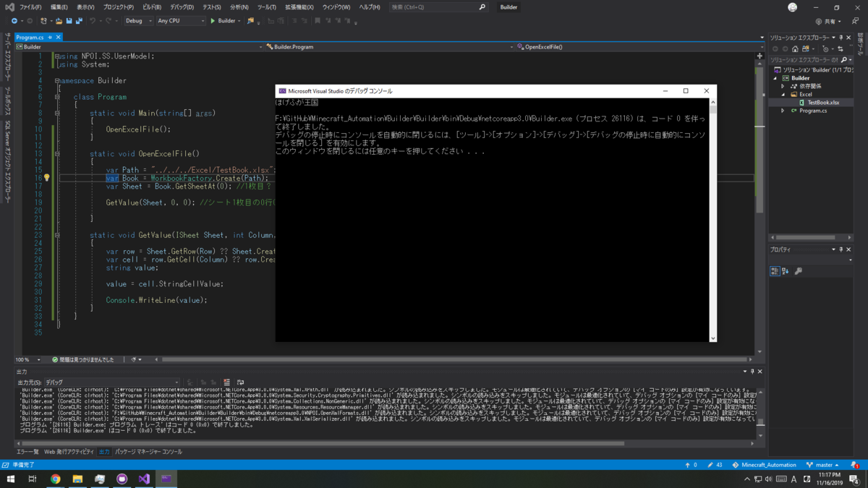Expand the 依存関係 node
Viewport: 868px width, 488px height.
click(x=783, y=86)
